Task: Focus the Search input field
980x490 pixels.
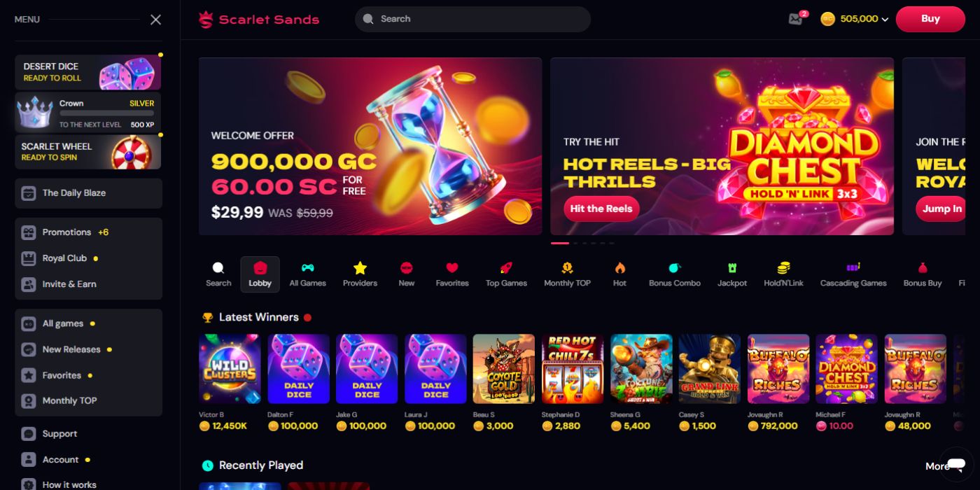Action: point(472,19)
